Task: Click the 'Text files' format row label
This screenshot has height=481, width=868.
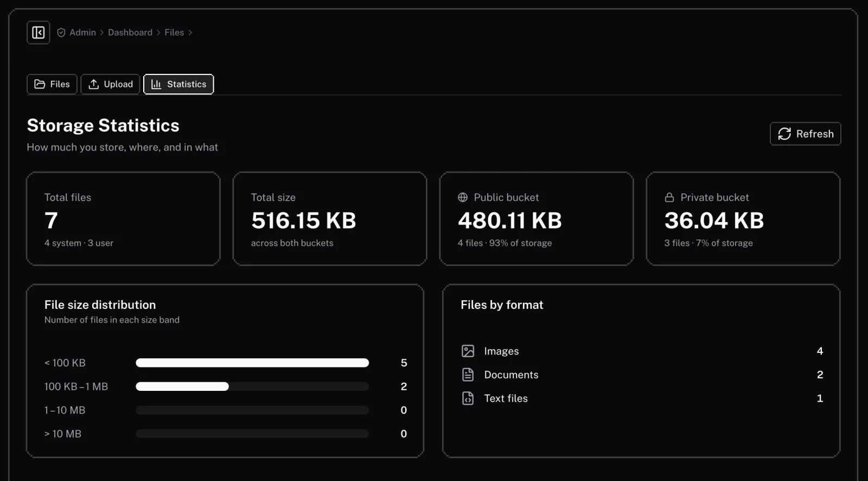Action: (x=506, y=398)
